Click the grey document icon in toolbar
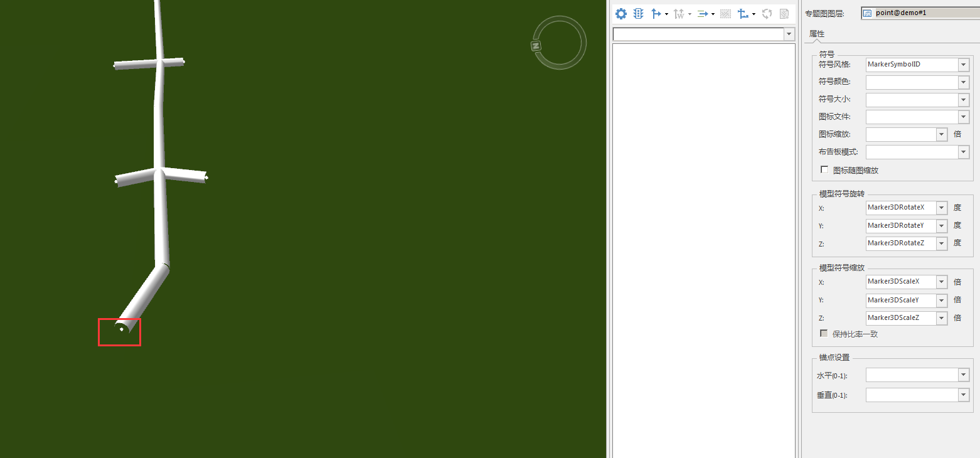 point(784,14)
